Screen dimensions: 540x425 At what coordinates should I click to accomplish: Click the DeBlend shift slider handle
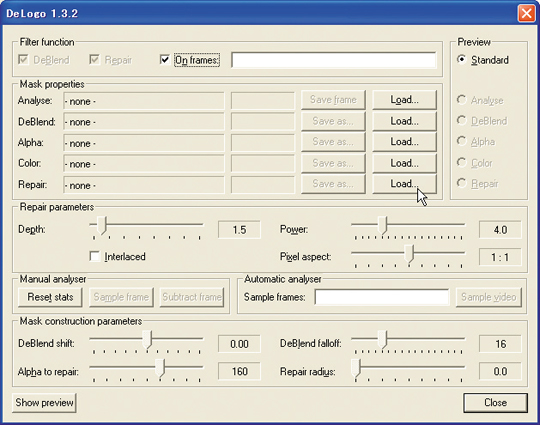point(147,340)
